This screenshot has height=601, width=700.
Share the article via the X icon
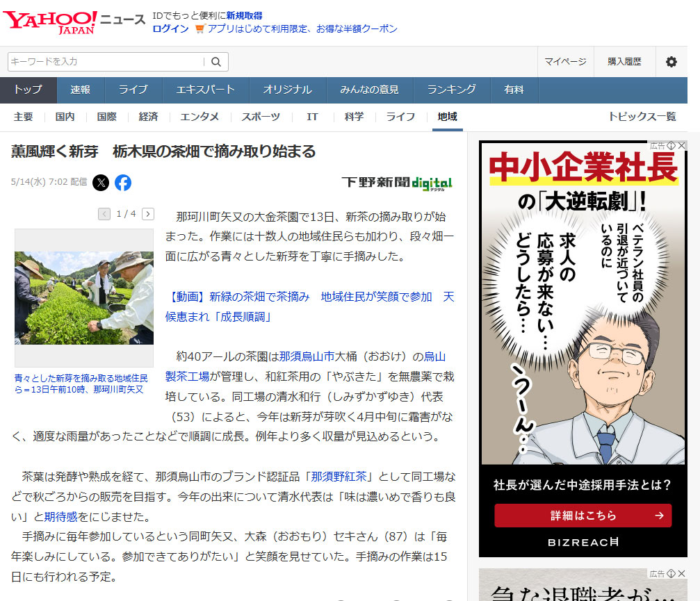pyautogui.click(x=100, y=183)
